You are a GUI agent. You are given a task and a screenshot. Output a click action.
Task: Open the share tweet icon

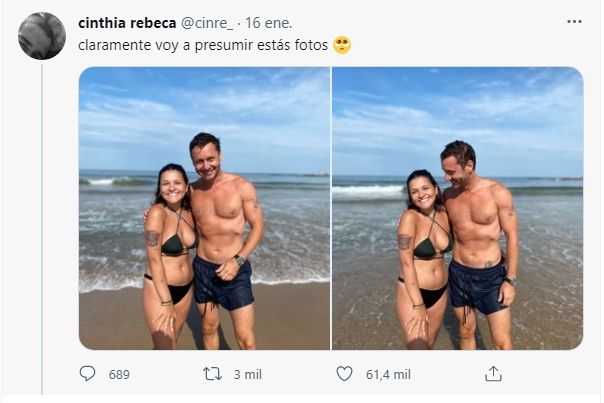492,374
